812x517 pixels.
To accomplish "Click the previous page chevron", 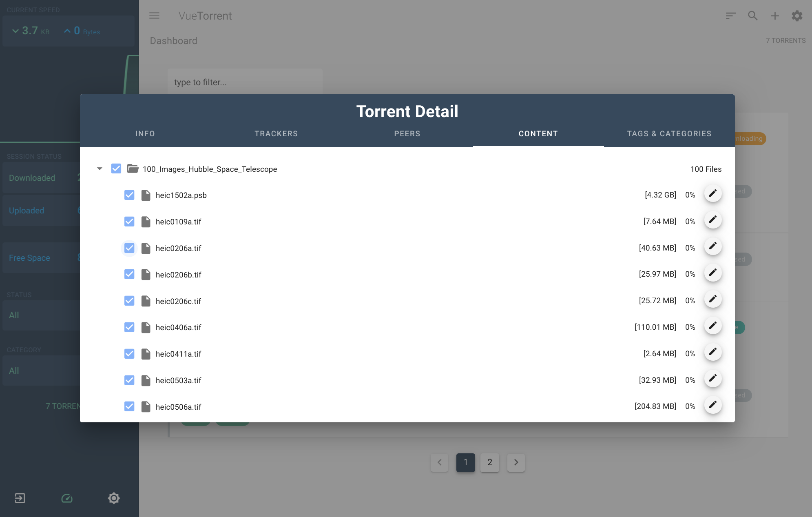I will 439,462.
